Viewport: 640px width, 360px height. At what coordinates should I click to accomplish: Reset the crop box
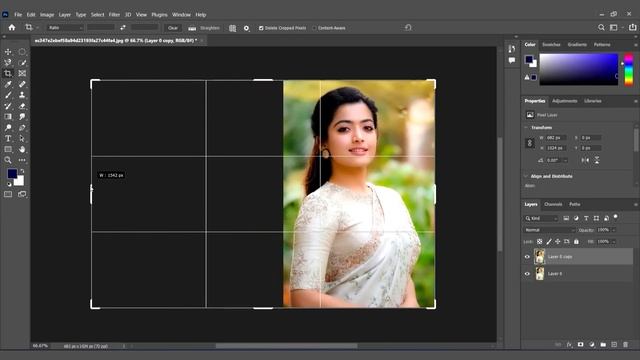point(408,27)
